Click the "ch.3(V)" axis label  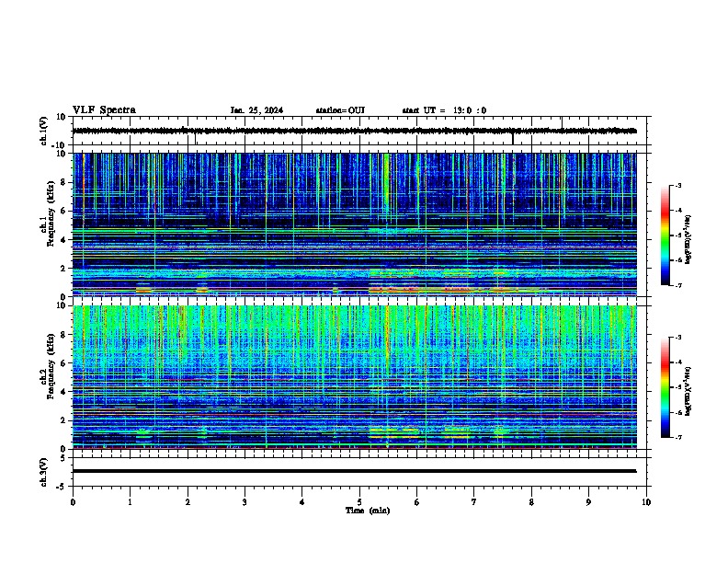(x=44, y=472)
